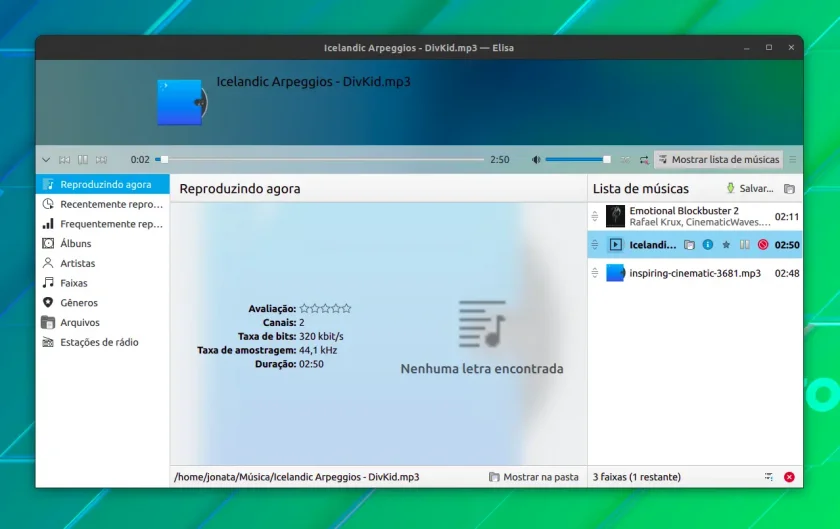Rate the track one star

pyautogui.click(x=304, y=308)
